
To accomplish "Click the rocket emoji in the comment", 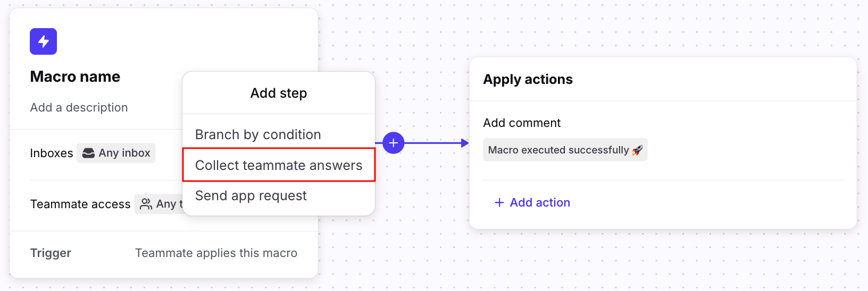I will 637,150.
